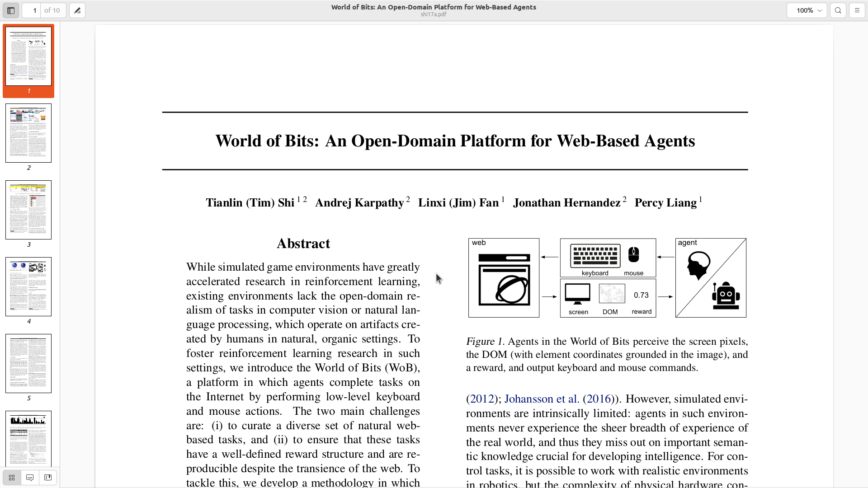The width and height of the screenshot is (868, 488).
Task: Click the Johansson et al. citation link
Action: pyautogui.click(x=542, y=399)
